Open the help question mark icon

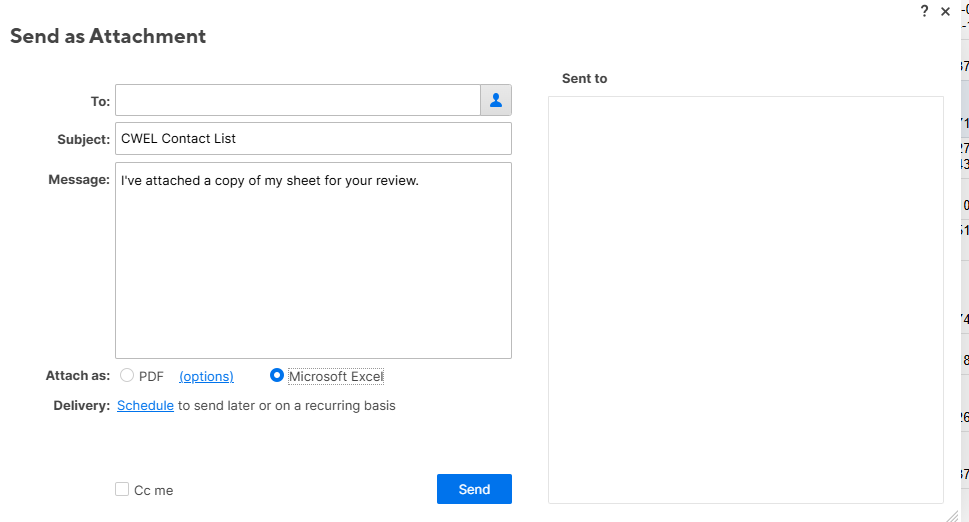point(923,11)
